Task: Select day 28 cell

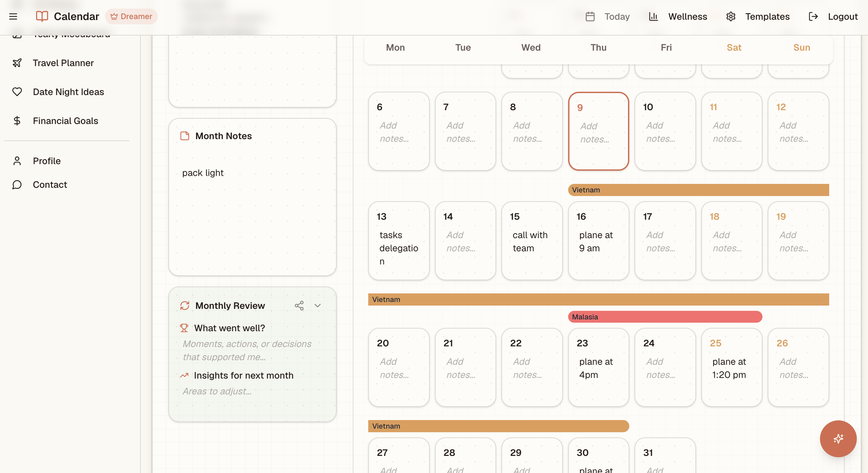Action: coord(465,456)
